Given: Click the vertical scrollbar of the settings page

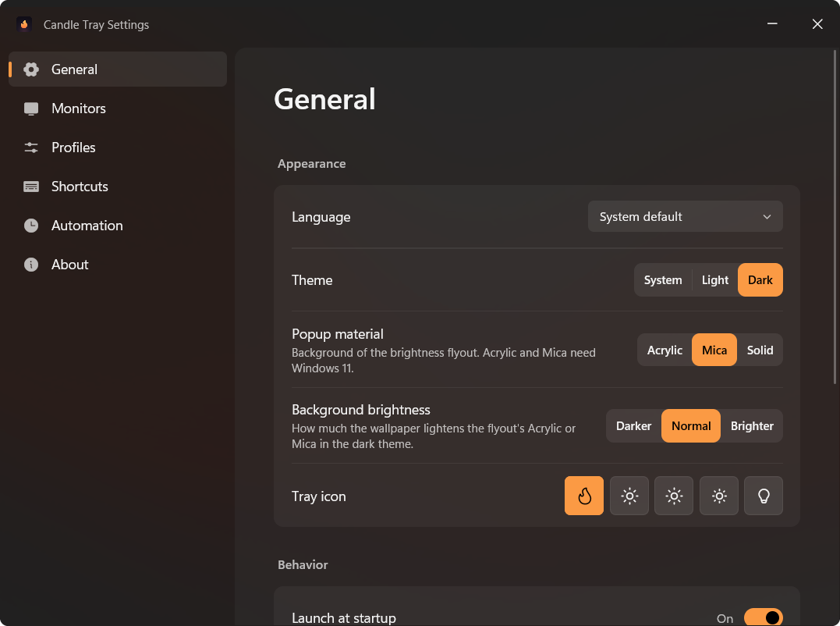Looking at the screenshot, I should pyautogui.click(x=835, y=216).
